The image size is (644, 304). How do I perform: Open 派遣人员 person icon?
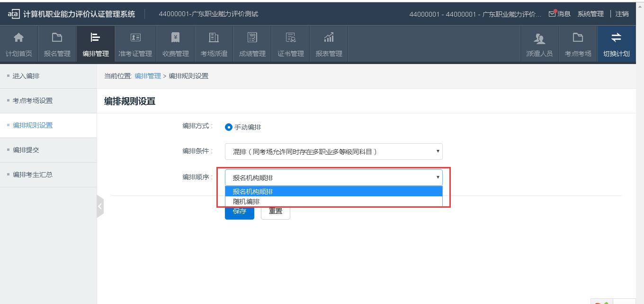pos(539,38)
